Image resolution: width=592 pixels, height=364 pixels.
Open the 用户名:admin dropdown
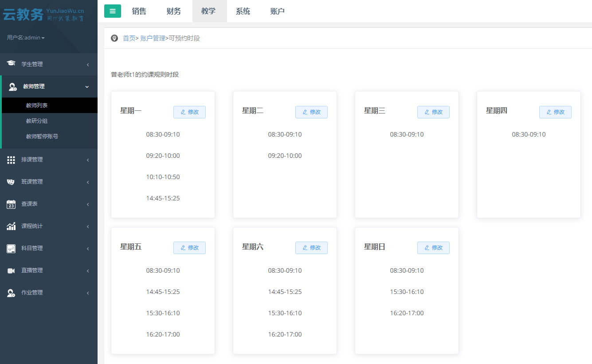pyautogui.click(x=26, y=38)
